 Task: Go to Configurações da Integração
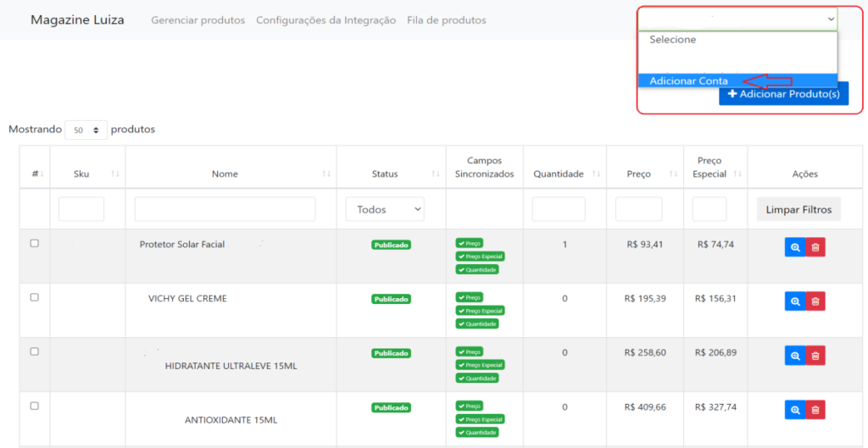tap(325, 20)
